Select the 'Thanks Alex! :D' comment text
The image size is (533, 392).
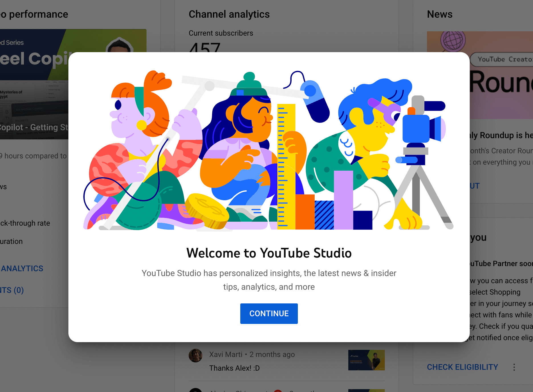click(x=234, y=368)
